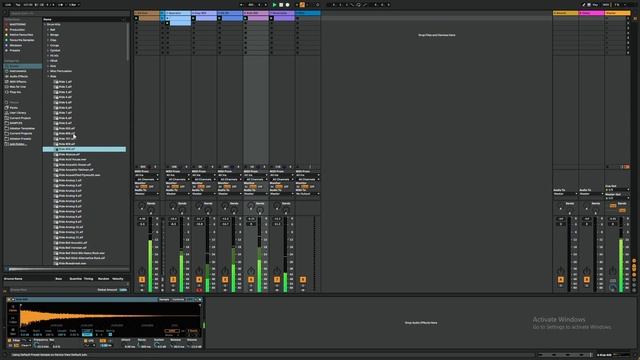Select the Draw Mode pencil icon at the top right
640x360 pixels.
pos(584,5)
